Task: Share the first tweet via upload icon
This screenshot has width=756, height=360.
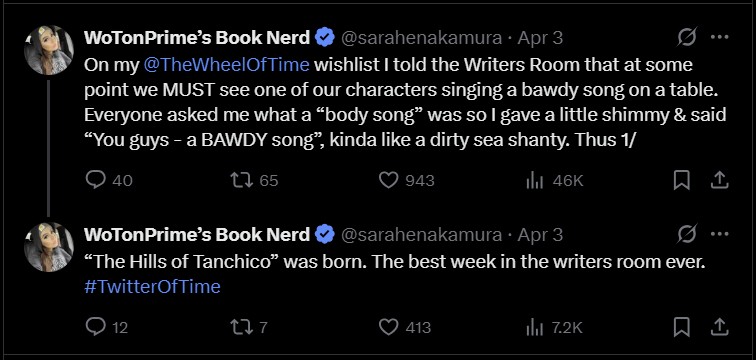Action: tap(719, 181)
